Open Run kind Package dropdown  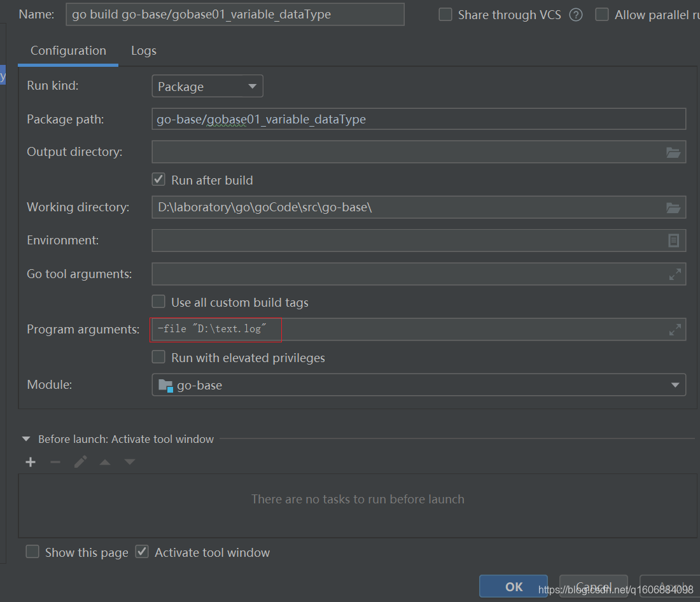click(x=207, y=86)
